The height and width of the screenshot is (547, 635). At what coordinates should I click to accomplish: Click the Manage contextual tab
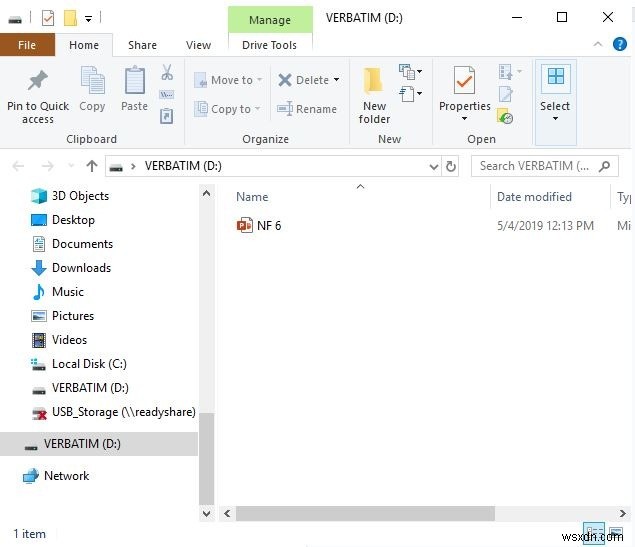[270, 20]
